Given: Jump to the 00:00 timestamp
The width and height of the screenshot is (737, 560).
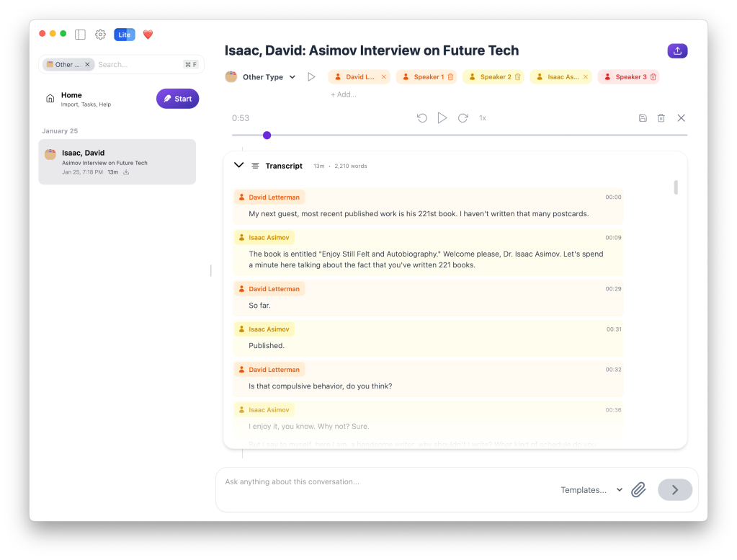Looking at the screenshot, I should point(613,197).
